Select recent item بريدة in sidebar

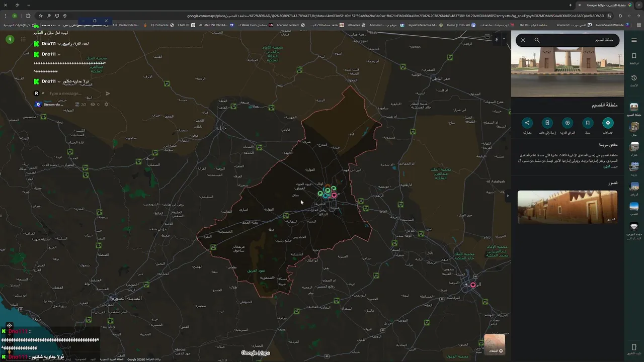(x=634, y=169)
